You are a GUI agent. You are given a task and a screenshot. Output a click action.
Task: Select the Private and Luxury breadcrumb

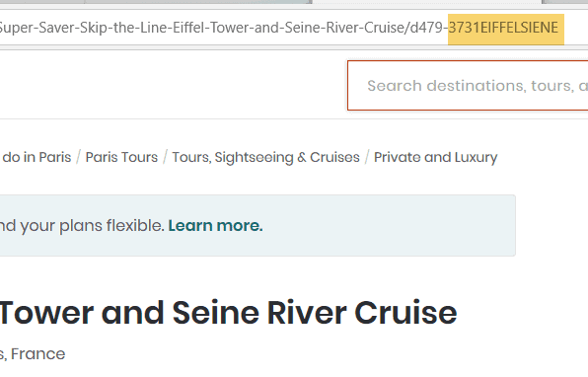point(436,157)
